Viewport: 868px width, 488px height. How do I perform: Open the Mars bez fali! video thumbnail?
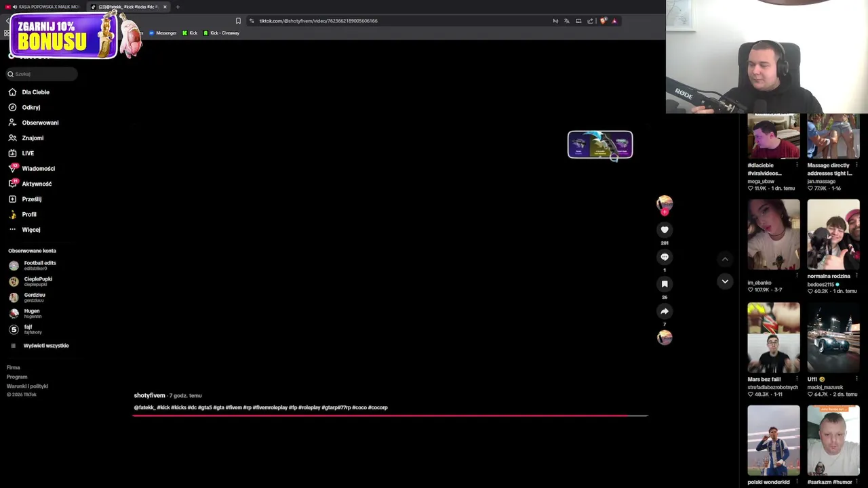(774, 338)
